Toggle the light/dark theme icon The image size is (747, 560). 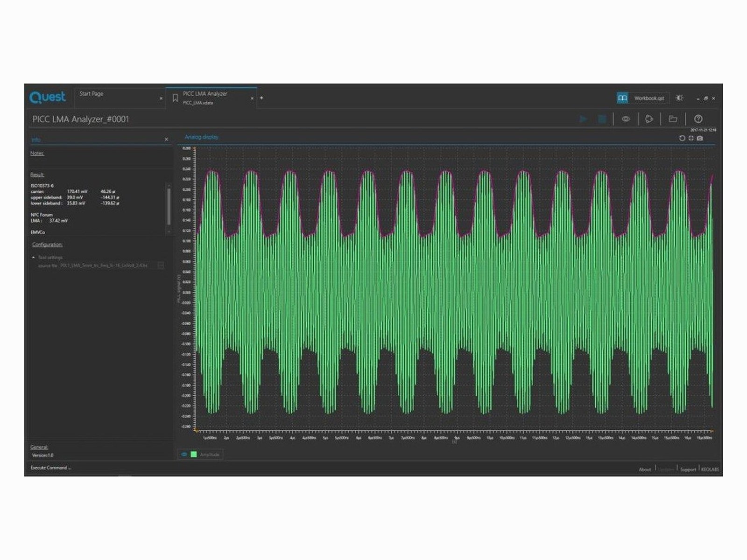pos(680,98)
